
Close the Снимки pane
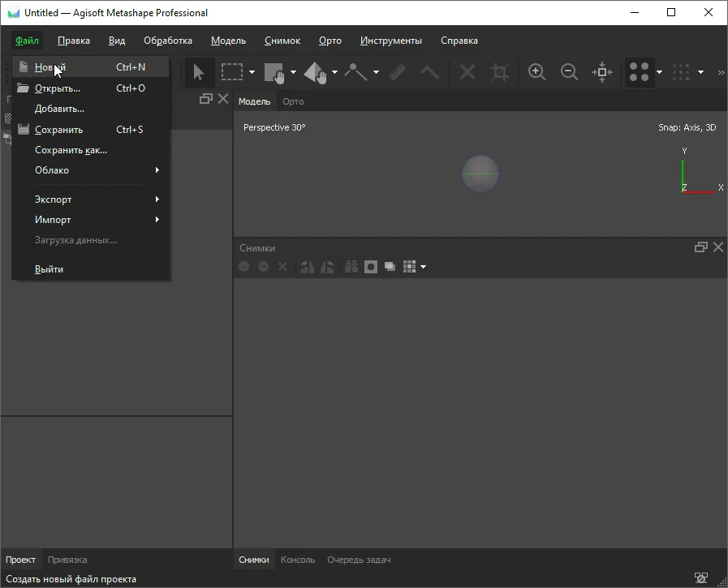pyautogui.click(x=718, y=247)
